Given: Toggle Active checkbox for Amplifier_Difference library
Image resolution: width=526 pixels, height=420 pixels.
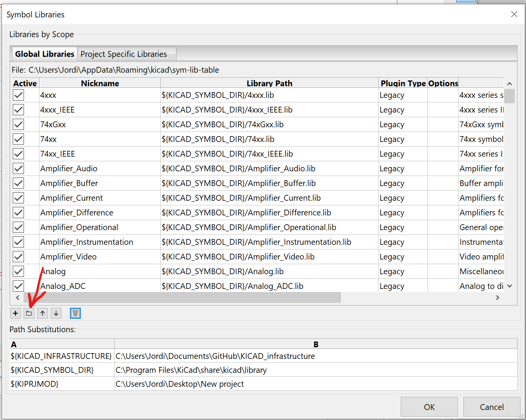Looking at the screenshot, I should click(18, 213).
